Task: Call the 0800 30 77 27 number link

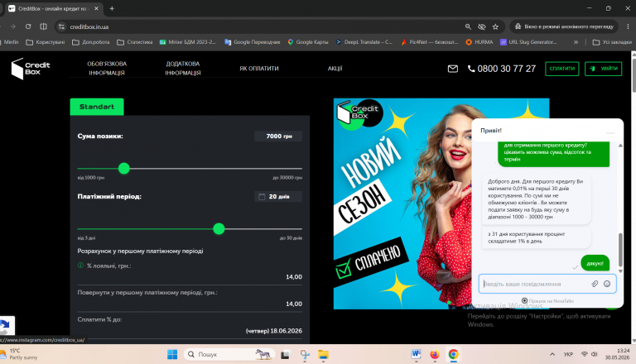Action: [502, 69]
